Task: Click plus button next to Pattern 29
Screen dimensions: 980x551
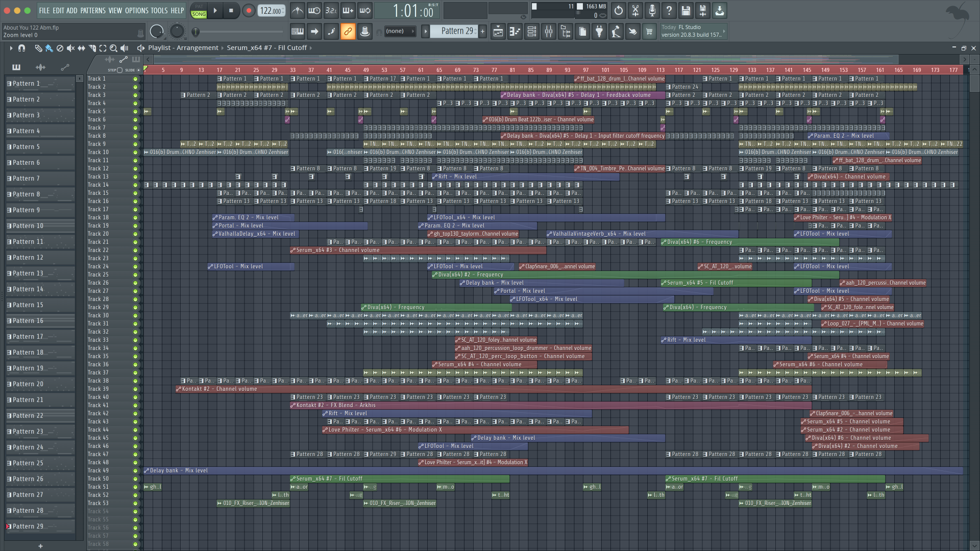Action: tap(482, 32)
